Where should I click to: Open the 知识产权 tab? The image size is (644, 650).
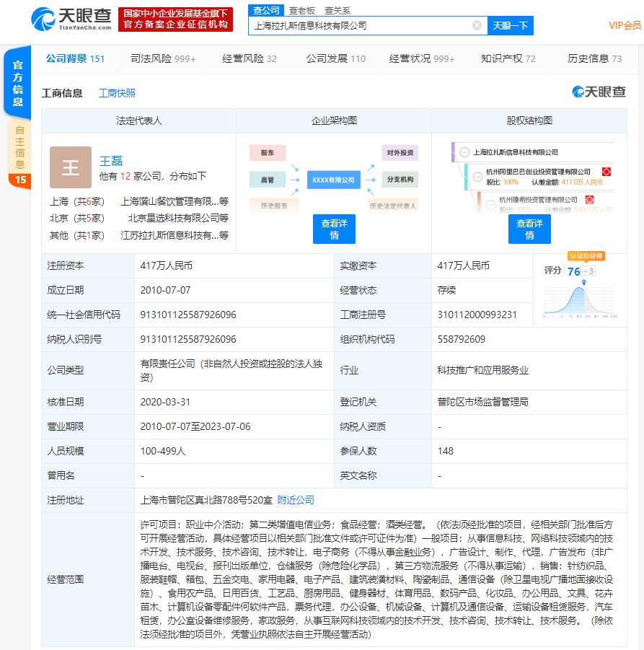pos(508,58)
